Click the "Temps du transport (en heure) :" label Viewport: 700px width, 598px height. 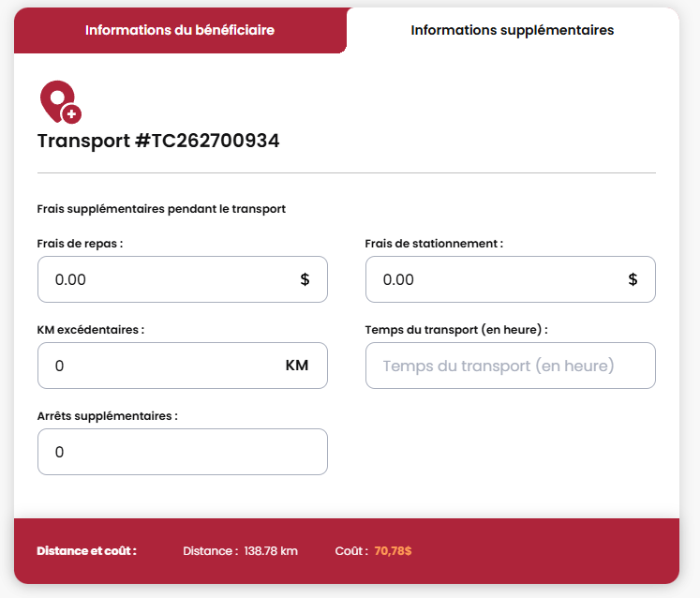click(456, 330)
